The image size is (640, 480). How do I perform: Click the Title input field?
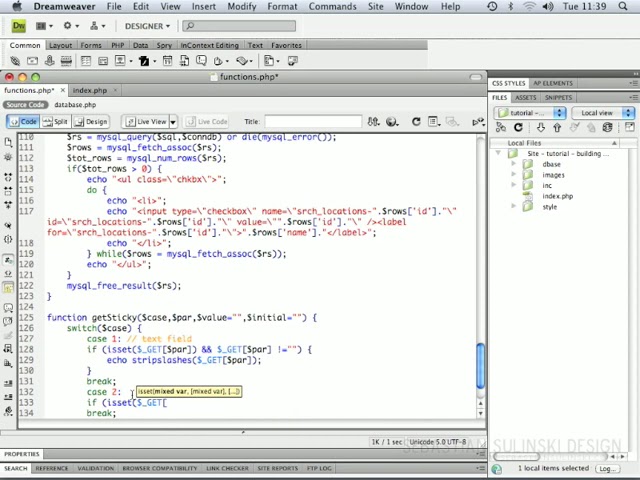(x=313, y=122)
